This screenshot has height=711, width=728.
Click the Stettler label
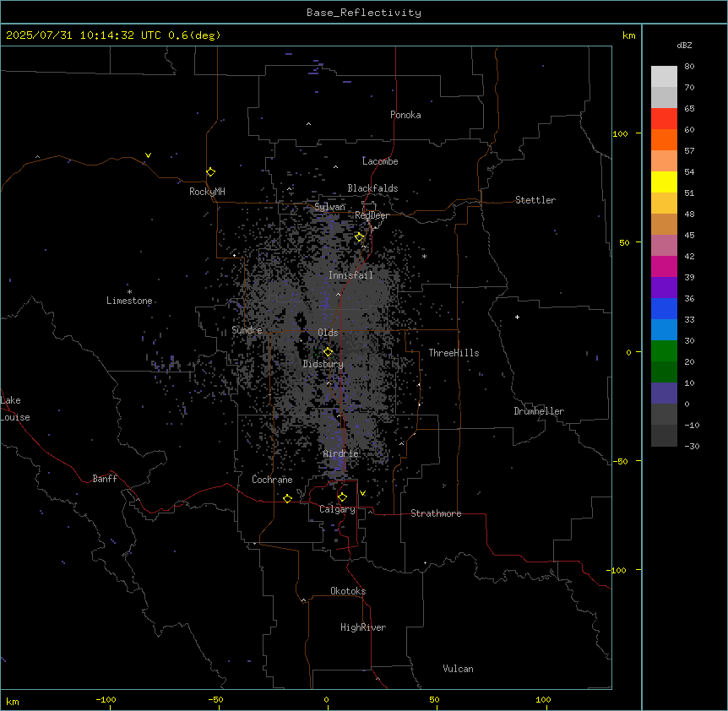[x=535, y=200]
